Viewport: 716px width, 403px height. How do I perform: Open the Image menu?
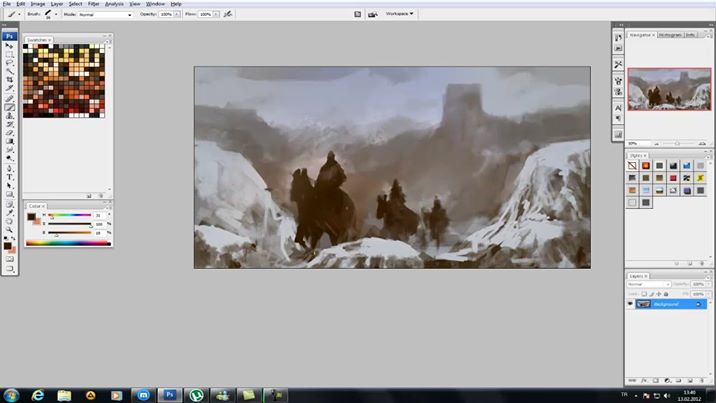[x=38, y=4]
